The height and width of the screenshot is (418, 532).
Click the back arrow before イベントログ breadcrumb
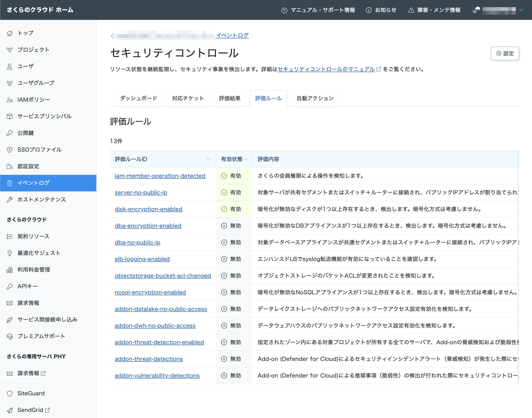click(x=112, y=36)
